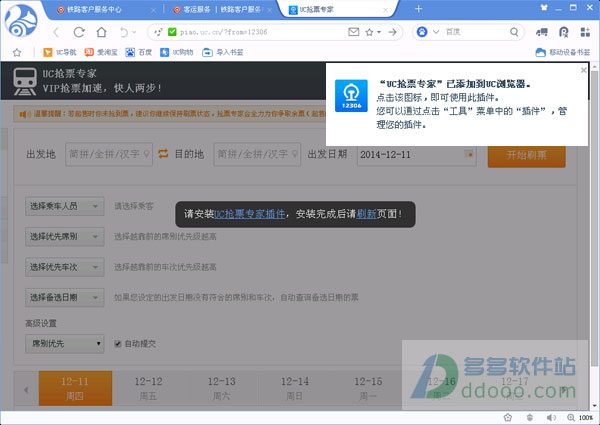600x425 pixels.
Task: Open 百度 bookmark
Action: pyautogui.click(x=139, y=52)
